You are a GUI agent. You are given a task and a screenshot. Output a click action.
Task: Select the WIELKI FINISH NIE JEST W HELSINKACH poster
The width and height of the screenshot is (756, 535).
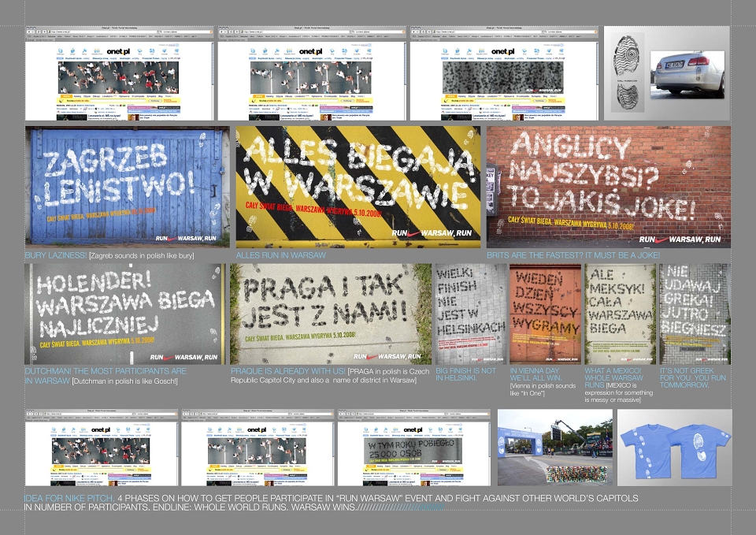(x=471, y=314)
